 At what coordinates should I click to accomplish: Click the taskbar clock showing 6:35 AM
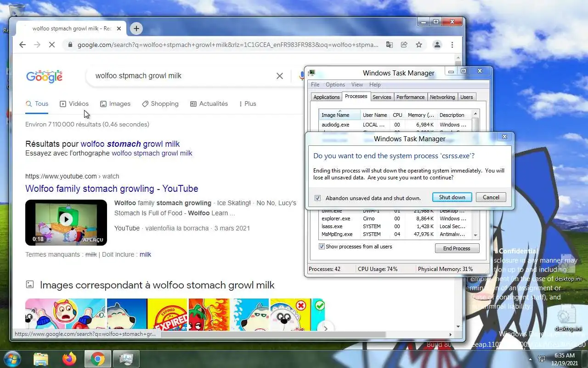pyautogui.click(x=564, y=359)
